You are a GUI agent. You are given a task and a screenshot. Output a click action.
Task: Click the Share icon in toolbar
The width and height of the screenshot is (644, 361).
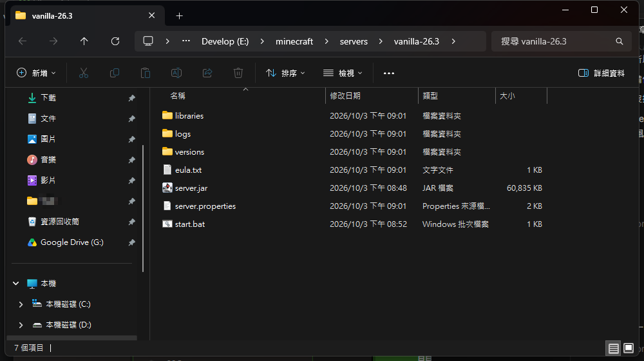point(207,73)
